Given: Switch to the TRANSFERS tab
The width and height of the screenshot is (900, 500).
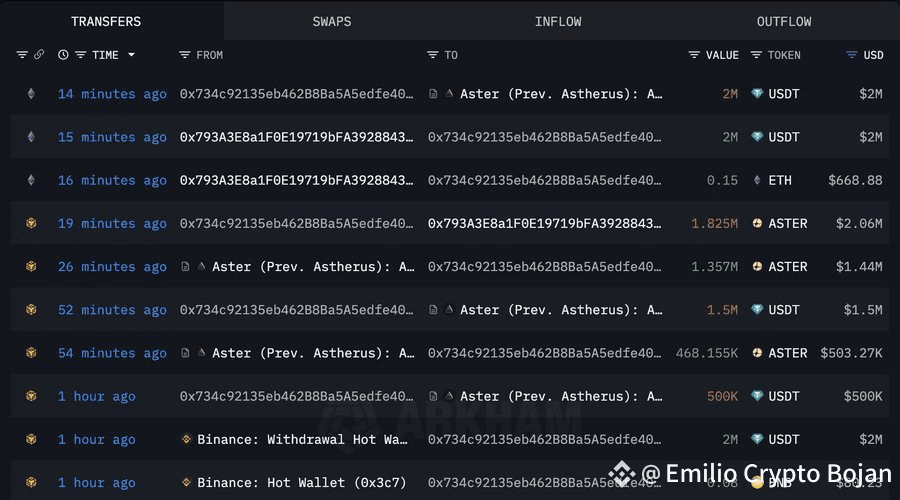Looking at the screenshot, I should click(x=106, y=21).
